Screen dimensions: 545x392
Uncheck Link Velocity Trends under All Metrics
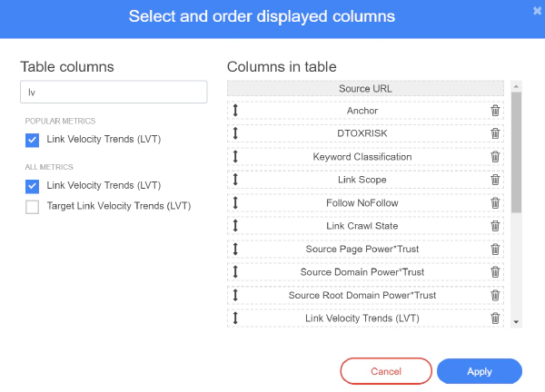click(x=32, y=186)
